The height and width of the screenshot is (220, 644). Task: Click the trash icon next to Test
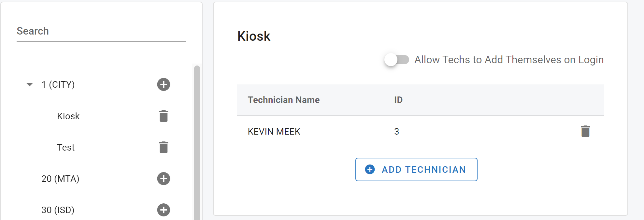pyautogui.click(x=164, y=147)
